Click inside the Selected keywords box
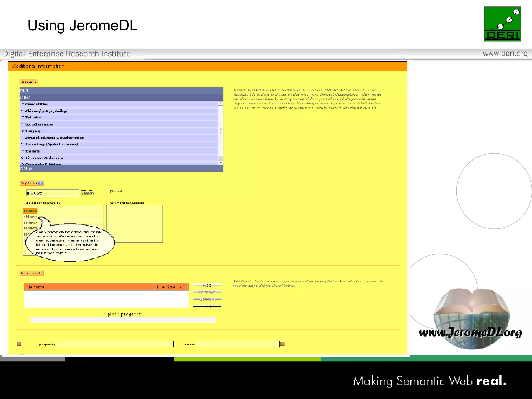532x399 pixels. click(x=135, y=224)
